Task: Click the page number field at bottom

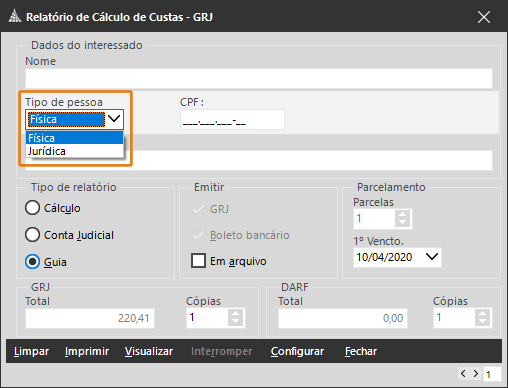Action: 492,374
